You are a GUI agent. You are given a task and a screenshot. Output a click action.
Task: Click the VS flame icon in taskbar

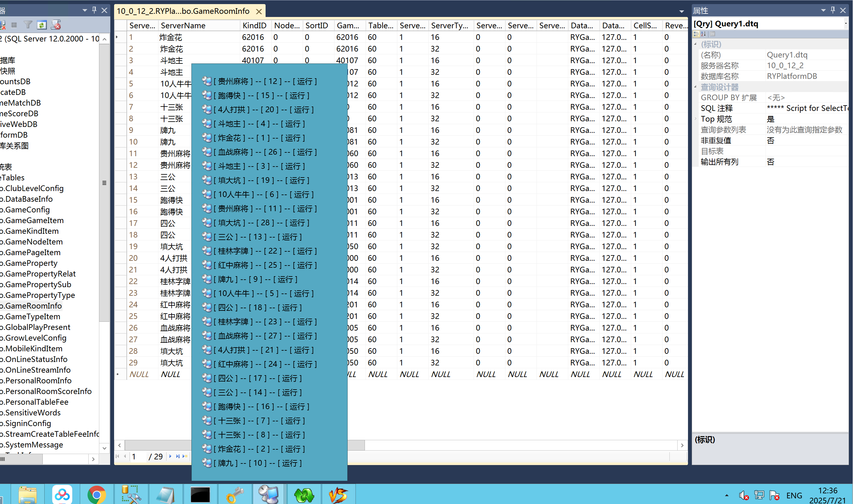tap(338, 495)
